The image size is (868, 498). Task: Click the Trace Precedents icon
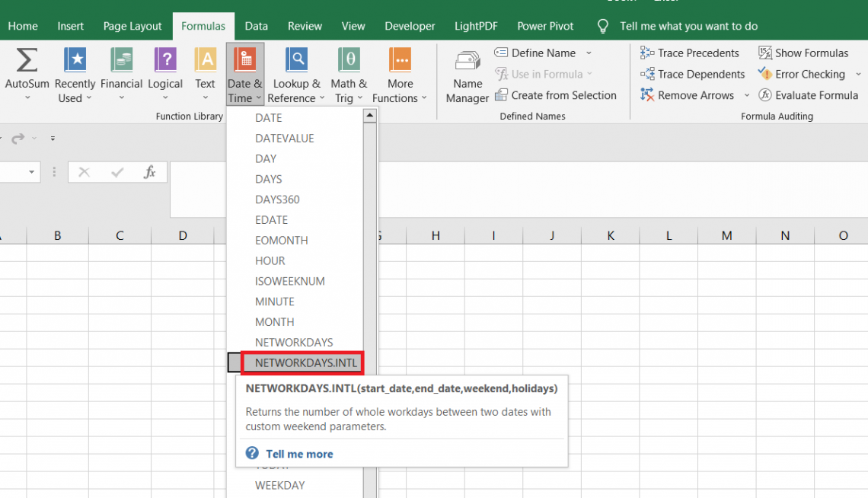[x=690, y=53]
